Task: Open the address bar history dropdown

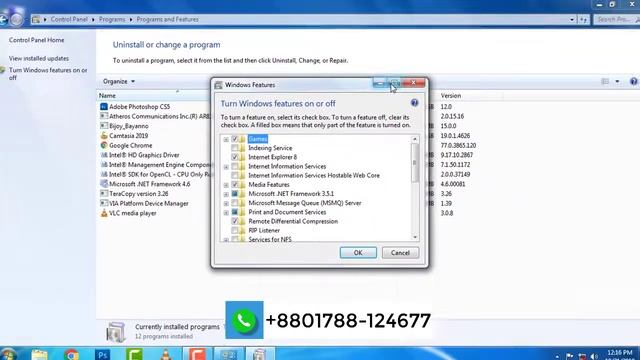Action: click(x=572, y=19)
